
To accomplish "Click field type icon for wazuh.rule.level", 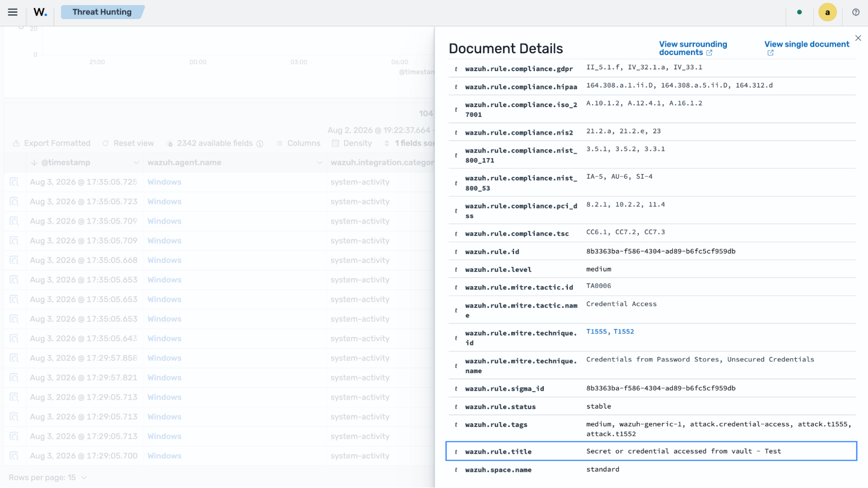I will point(456,269).
